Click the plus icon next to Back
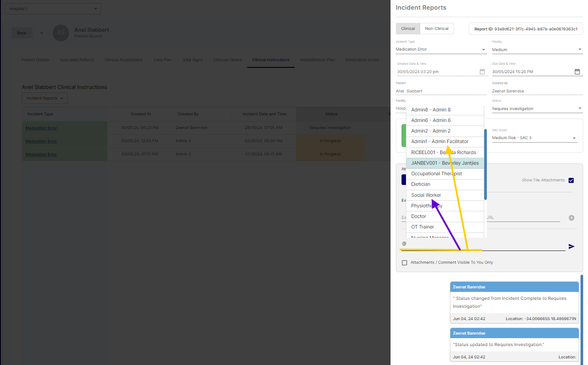 (42, 33)
